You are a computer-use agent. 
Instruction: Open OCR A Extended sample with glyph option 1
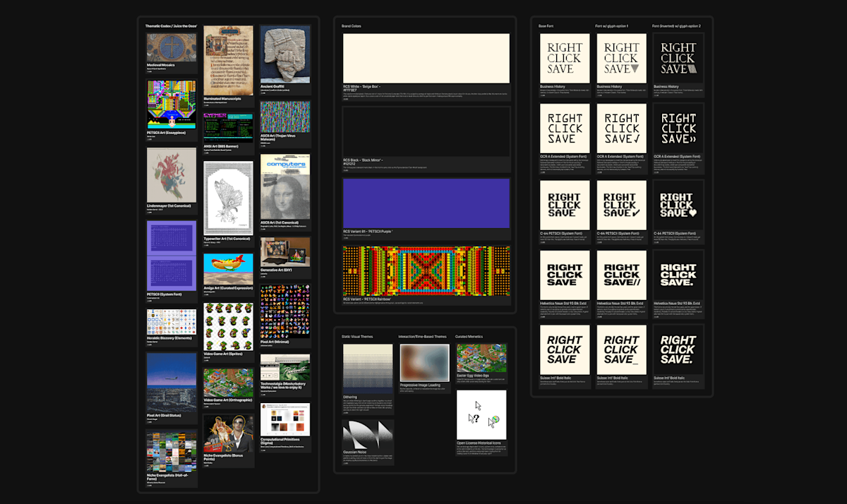(622, 128)
